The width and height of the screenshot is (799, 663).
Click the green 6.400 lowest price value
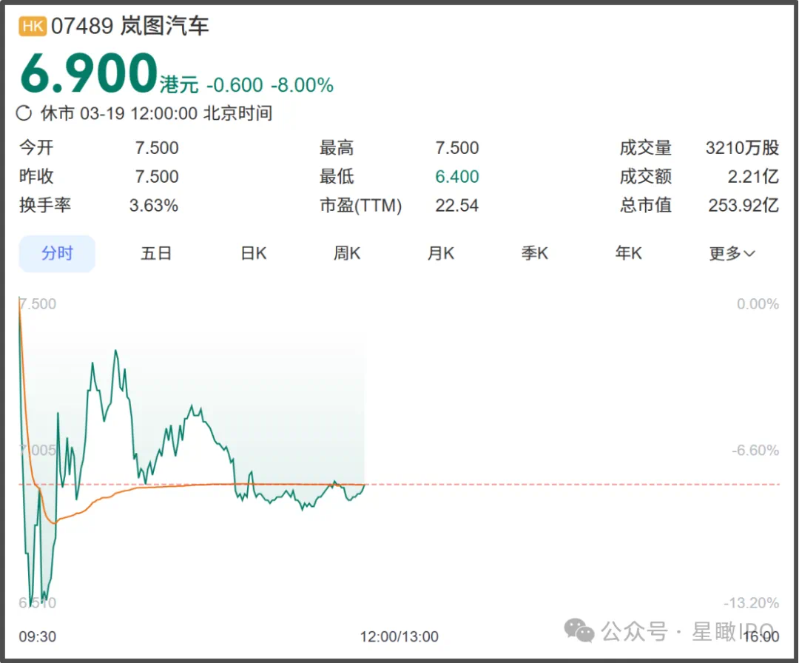pos(456,177)
